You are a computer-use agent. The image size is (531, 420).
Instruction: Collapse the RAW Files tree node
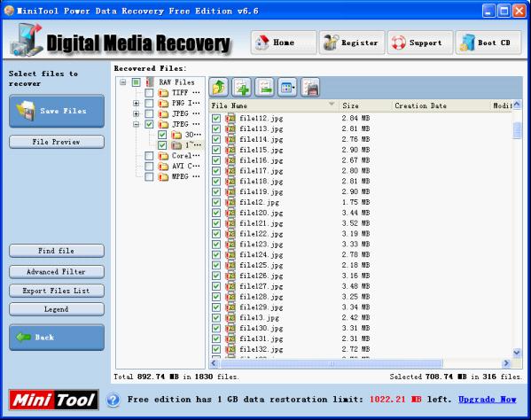[x=123, y=82]
